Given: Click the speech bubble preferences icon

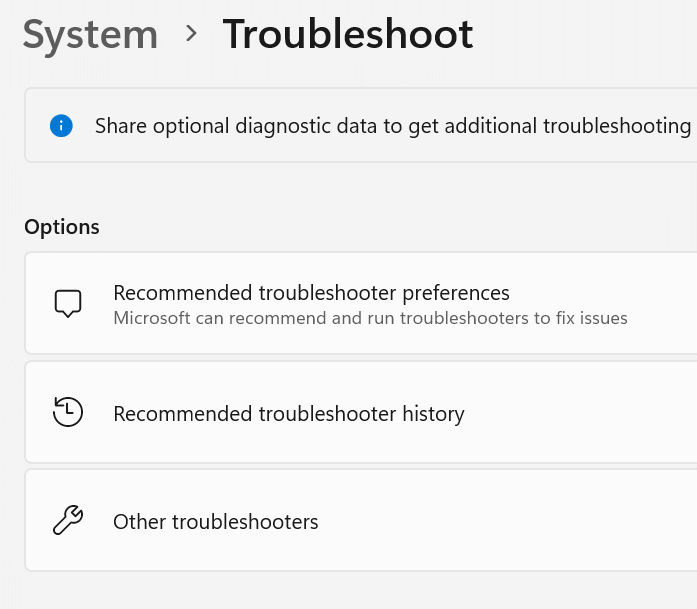Looking at the screenshot, I should click(67, 303).
